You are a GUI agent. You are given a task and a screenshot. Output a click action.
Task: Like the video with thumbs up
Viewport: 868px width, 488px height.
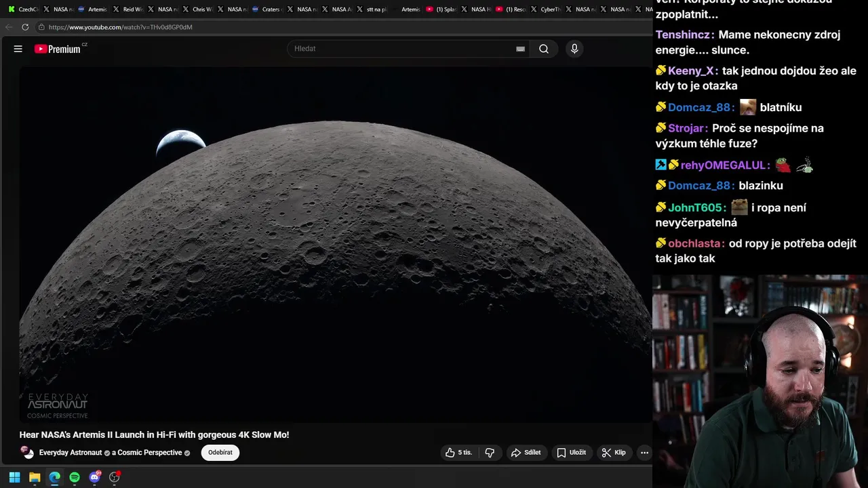click(458, 453)
